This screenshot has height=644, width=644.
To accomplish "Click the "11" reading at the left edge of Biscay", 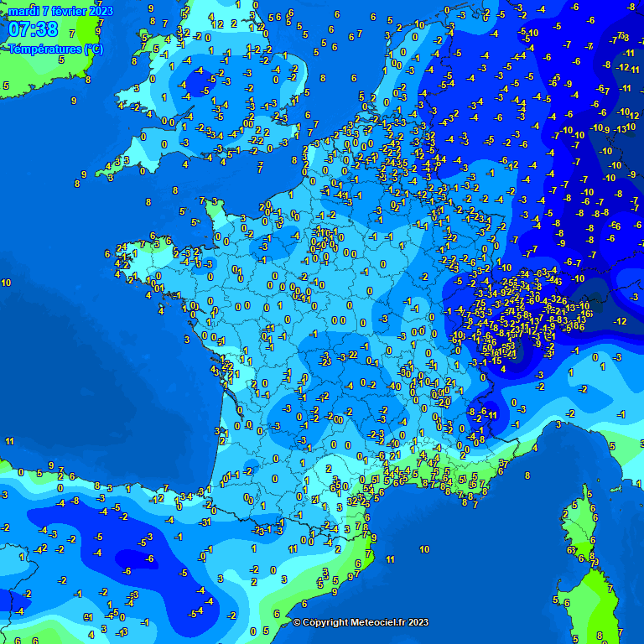I will click(9, 441).
